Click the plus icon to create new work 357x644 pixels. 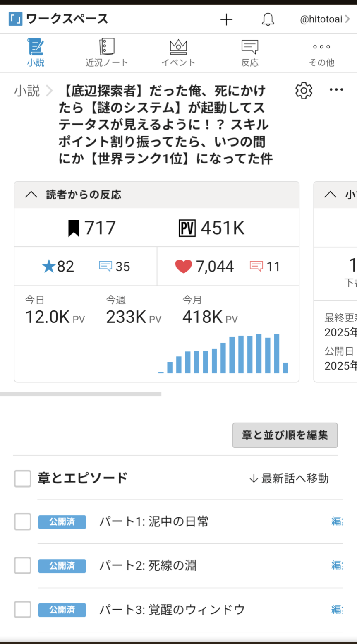click(x=226, y=19)
